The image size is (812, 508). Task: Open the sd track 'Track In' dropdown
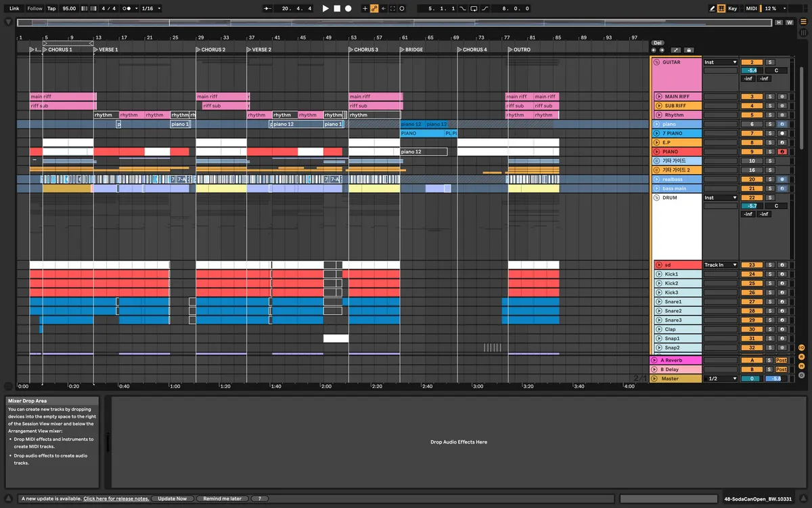[720, 265]
